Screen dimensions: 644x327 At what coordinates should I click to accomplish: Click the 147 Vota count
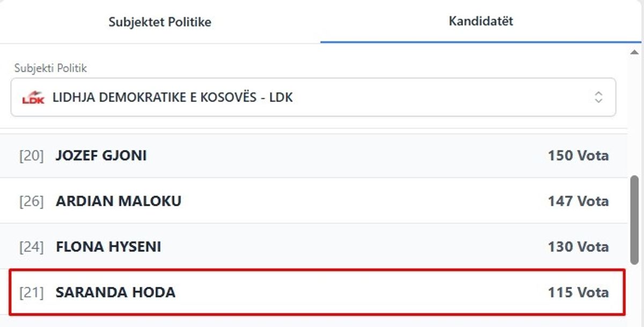[x=578, y=201]
